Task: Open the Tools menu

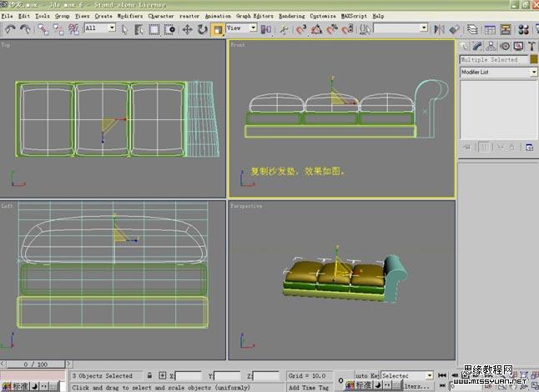Action: [43, 16]
